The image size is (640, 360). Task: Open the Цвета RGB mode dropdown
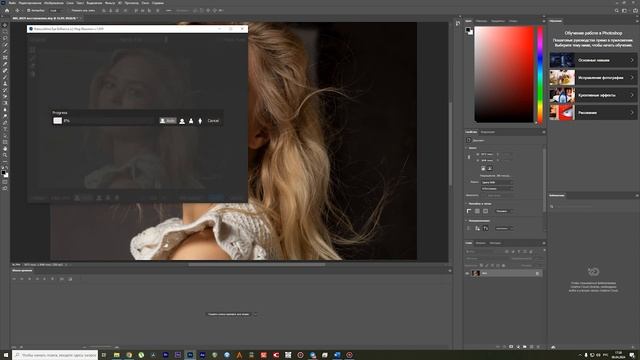[x=497, y=182]
